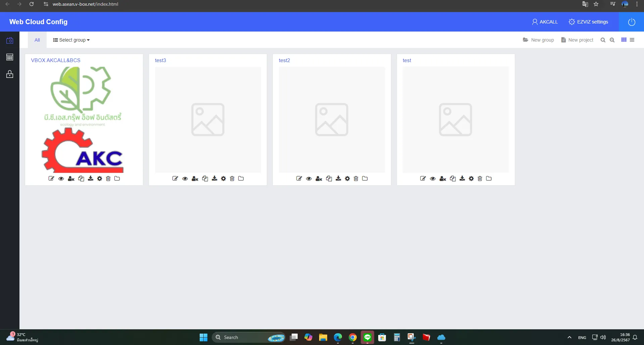Open EZVIZ settings

588,22
